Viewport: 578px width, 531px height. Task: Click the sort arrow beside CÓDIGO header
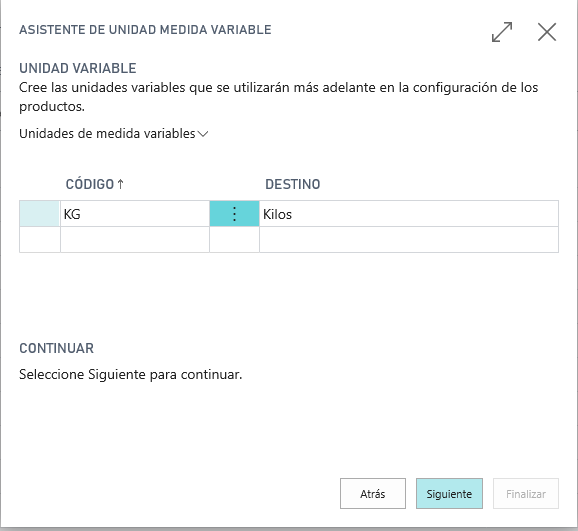121,184
